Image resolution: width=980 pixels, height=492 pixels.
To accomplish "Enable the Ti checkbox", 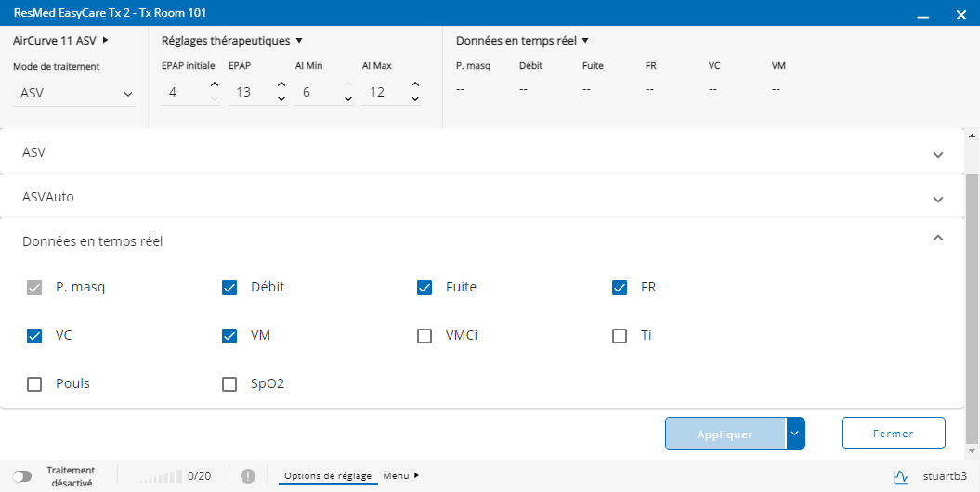I will tap(620, 336).
